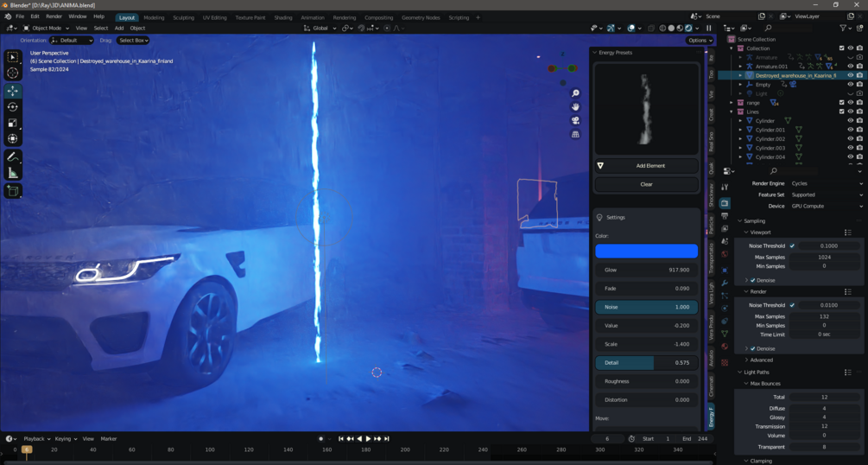The width and height of the screenshot is (868, 465).
Task: Pause the viewport rendering preview
Action: coord(709,29)
